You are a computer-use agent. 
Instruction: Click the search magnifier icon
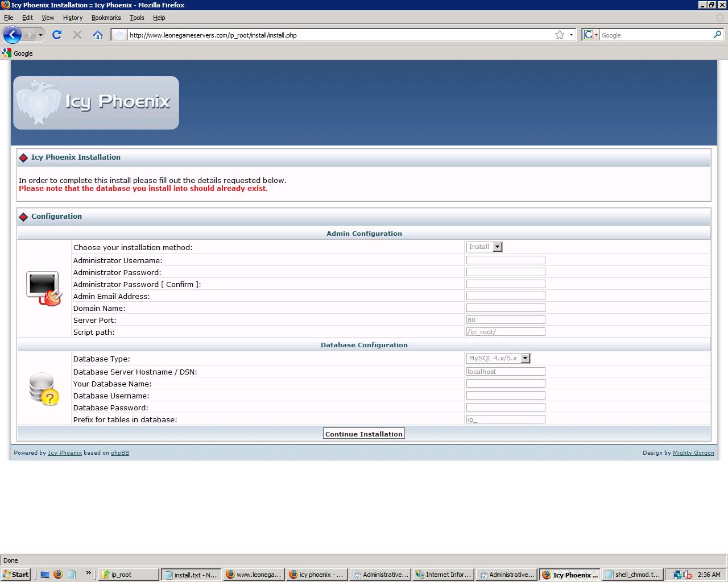tap(717, 35)
